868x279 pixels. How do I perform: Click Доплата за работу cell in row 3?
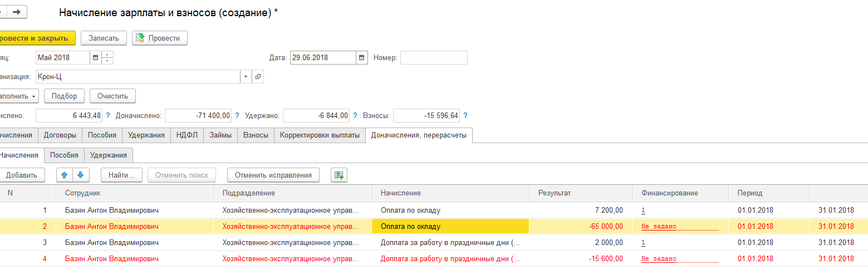pyautogui.click(x=450, y=243)
